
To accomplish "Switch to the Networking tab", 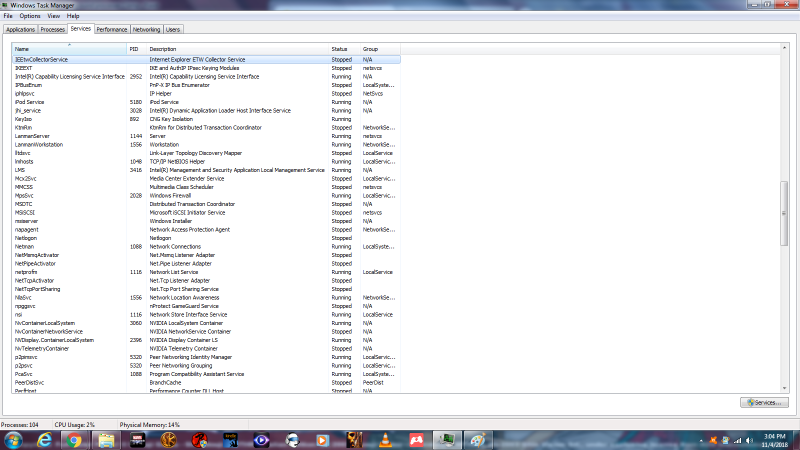I will pos(146,30).
